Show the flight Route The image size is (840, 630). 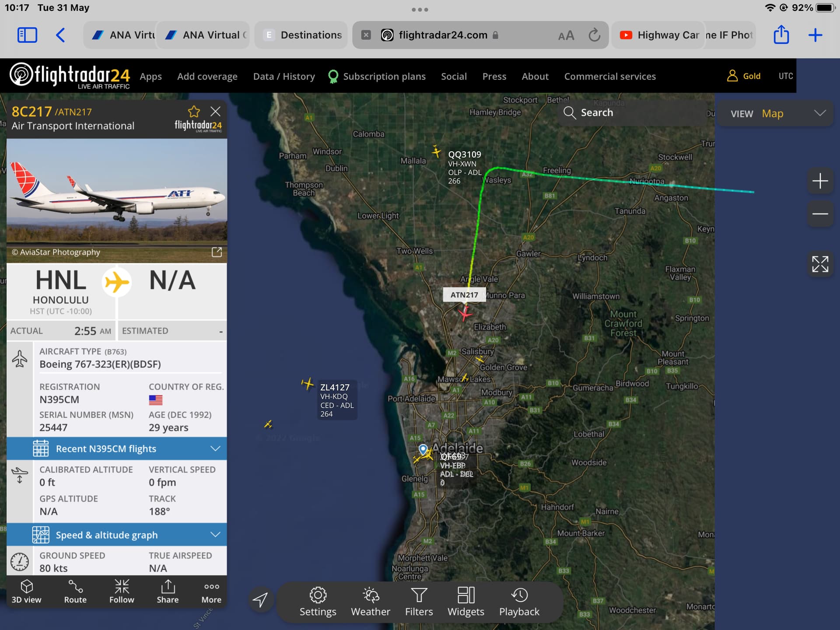pyautogui.click(x=75, y=591)
